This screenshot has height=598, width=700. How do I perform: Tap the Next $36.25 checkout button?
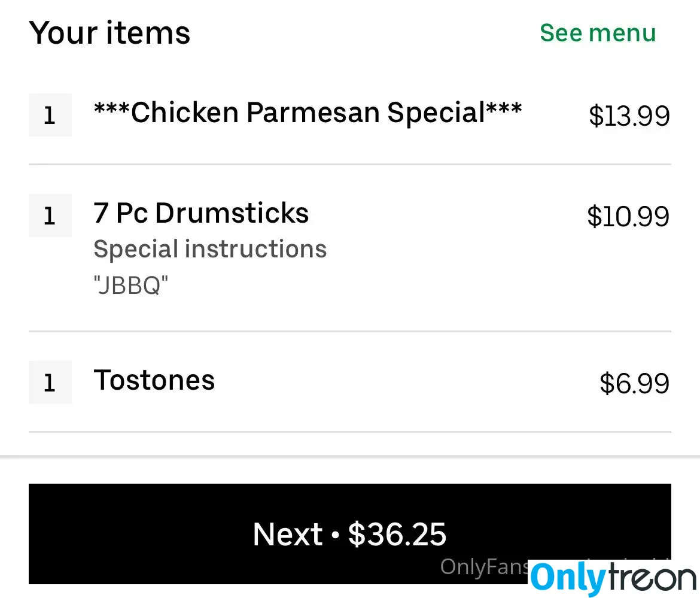tap(349, 534)
